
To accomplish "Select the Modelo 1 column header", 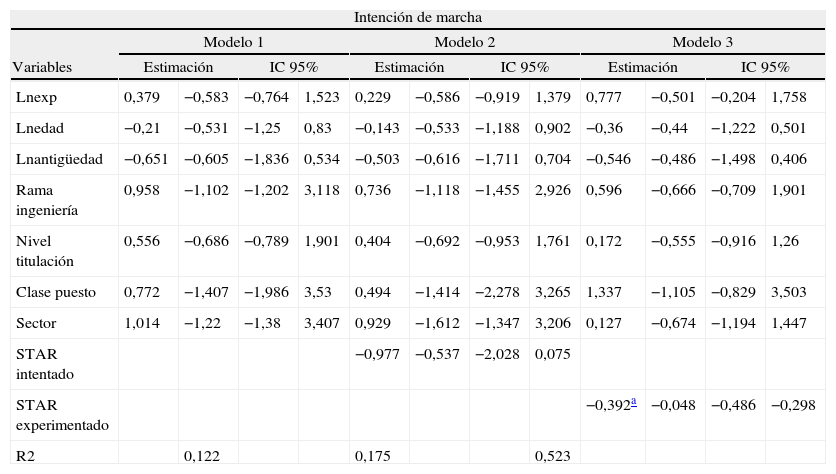I will coord(234,42).
